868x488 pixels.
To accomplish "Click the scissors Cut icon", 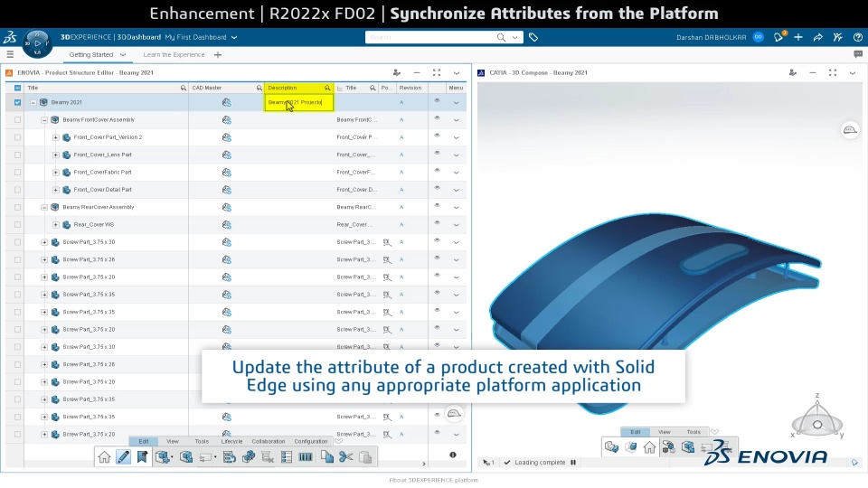I will [x=346, y=457].
